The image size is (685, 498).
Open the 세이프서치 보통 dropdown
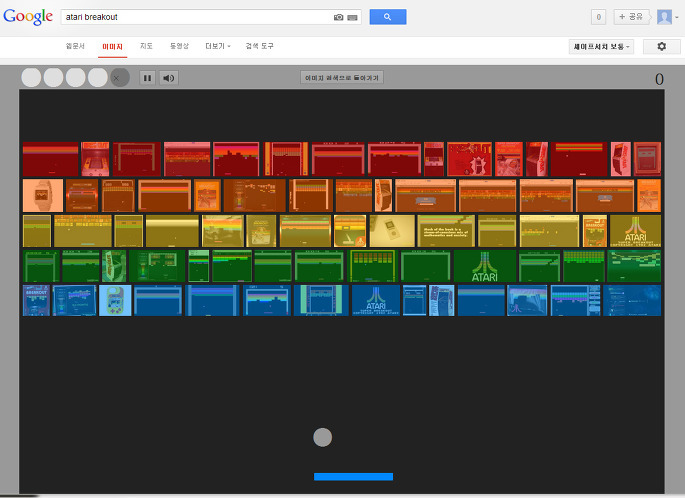coord(601,46)
